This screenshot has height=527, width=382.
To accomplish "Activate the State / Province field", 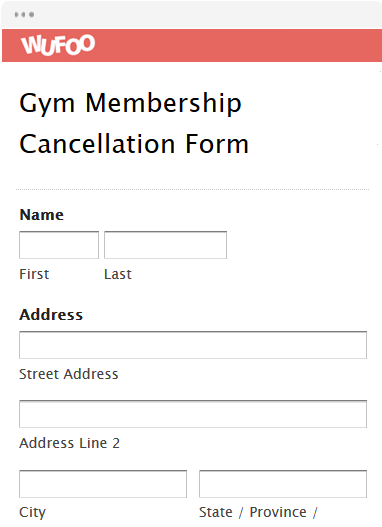I will click(283, 484).
